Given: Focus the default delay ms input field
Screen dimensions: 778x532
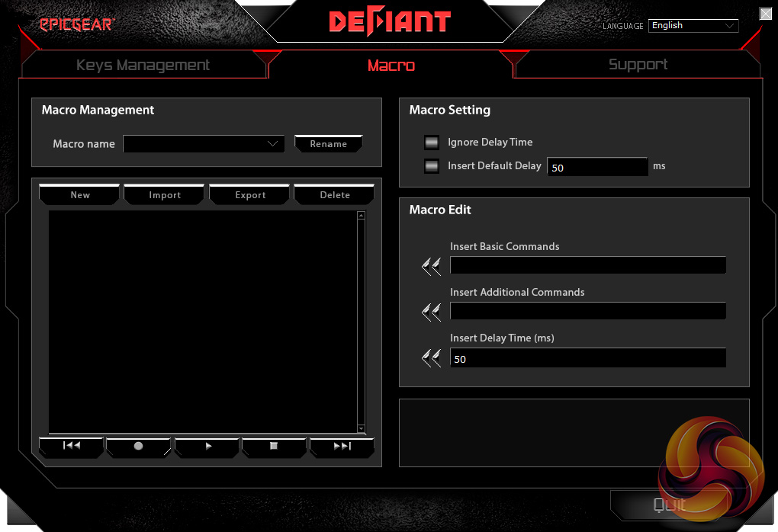Looking at the screenshot, I should (597, 167).
